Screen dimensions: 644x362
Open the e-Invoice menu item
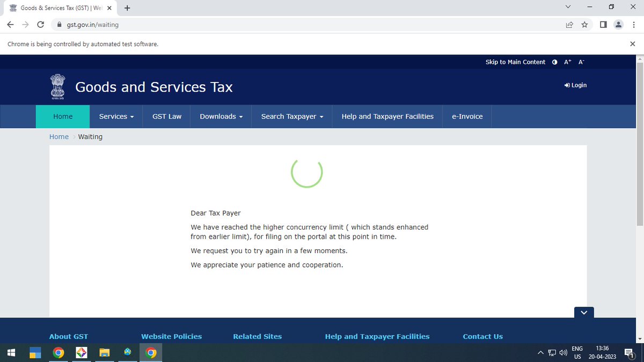click(x=467, y=116)
